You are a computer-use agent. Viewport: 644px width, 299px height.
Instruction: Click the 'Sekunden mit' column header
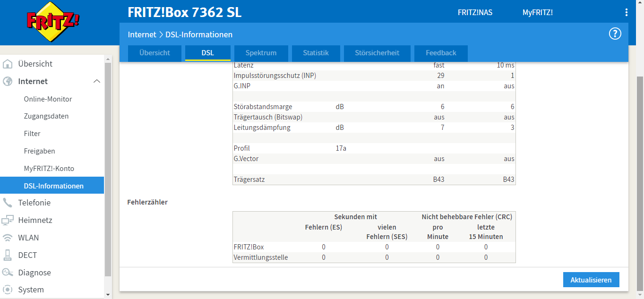[355, 217]
